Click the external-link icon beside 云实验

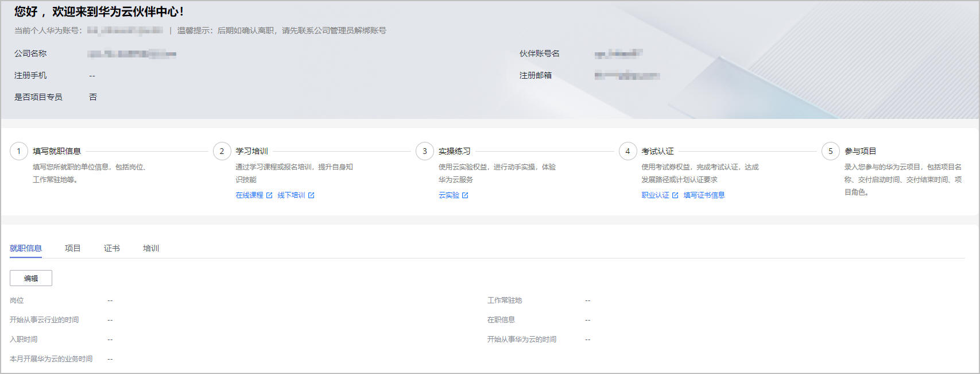(465, 195)
